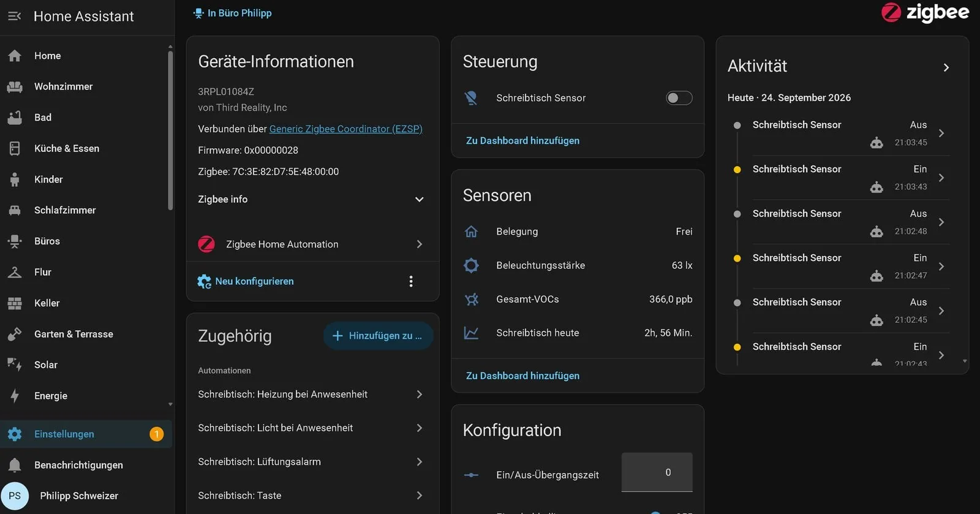Image resolution: width=980 pixels, height=514 pixels.
Task: Open automation Schreibtisch: Licht bei Anwesenheit
Action: pos(312,428)
